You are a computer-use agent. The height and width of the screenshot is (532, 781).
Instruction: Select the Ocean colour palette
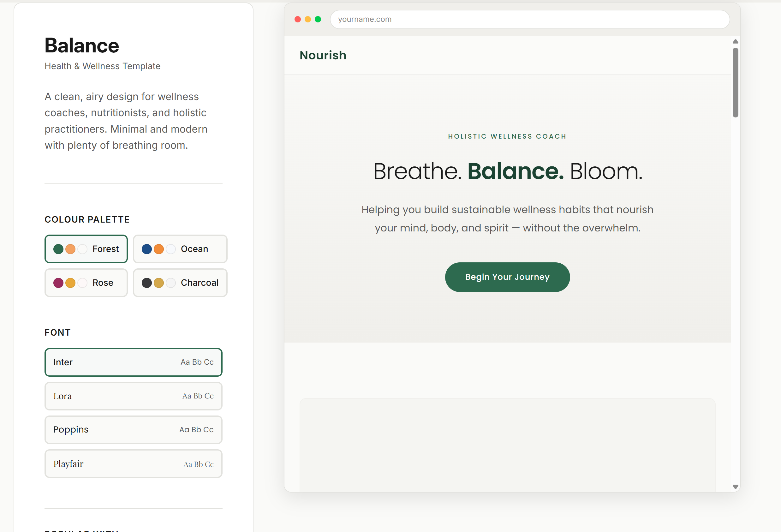point(180,249)
